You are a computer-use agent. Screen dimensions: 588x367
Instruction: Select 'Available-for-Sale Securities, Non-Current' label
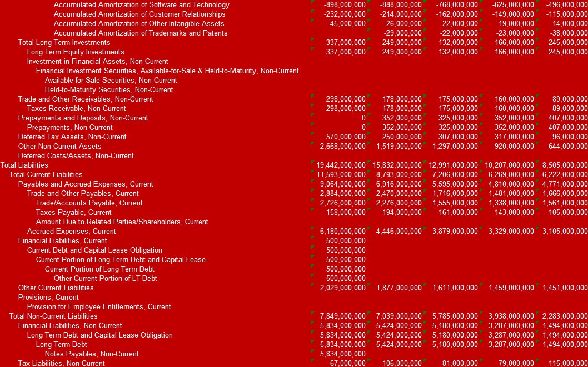click(x=111, y=80)
